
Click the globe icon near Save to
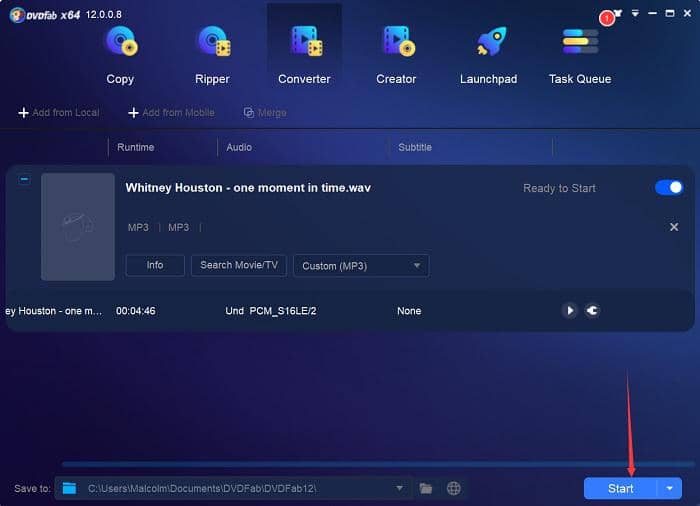click(454, 488)
